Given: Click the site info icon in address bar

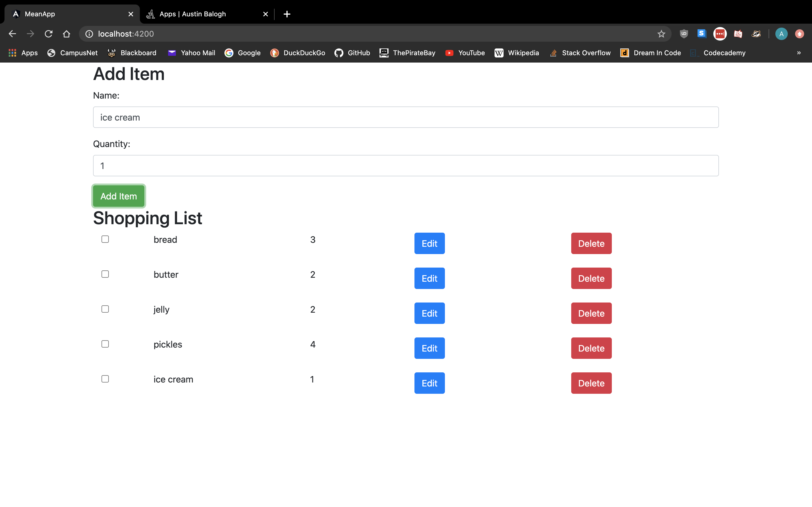Looking at the screenshot, I should pos(89,34).
